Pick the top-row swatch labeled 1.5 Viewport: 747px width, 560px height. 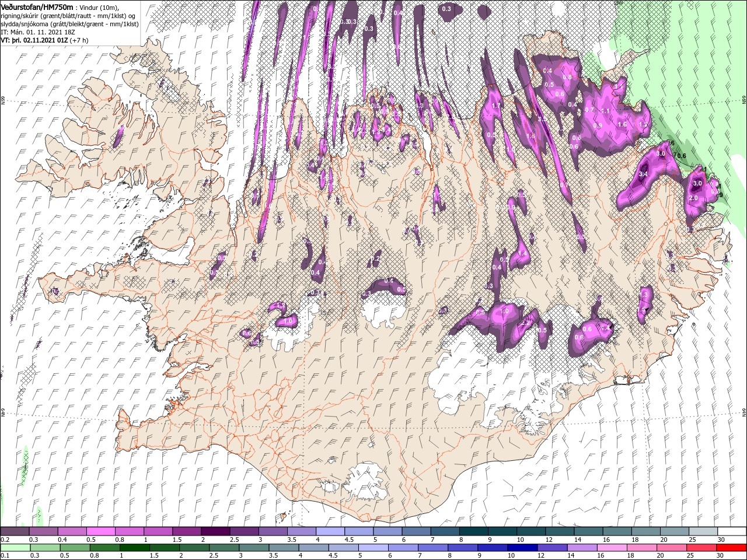coord(187,531)
